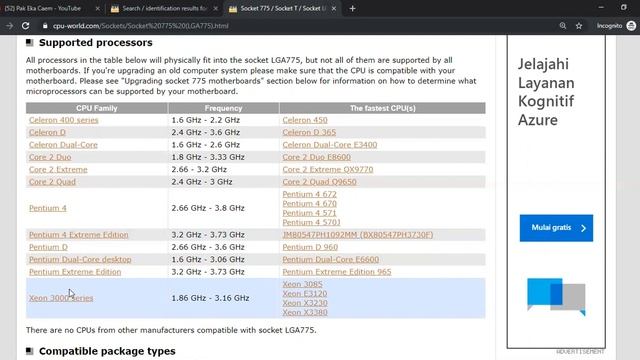The width and height of the screenshot is (640, 360).
Task: Open the Core 2 Duo E8600 link
Action: (317, 157)
